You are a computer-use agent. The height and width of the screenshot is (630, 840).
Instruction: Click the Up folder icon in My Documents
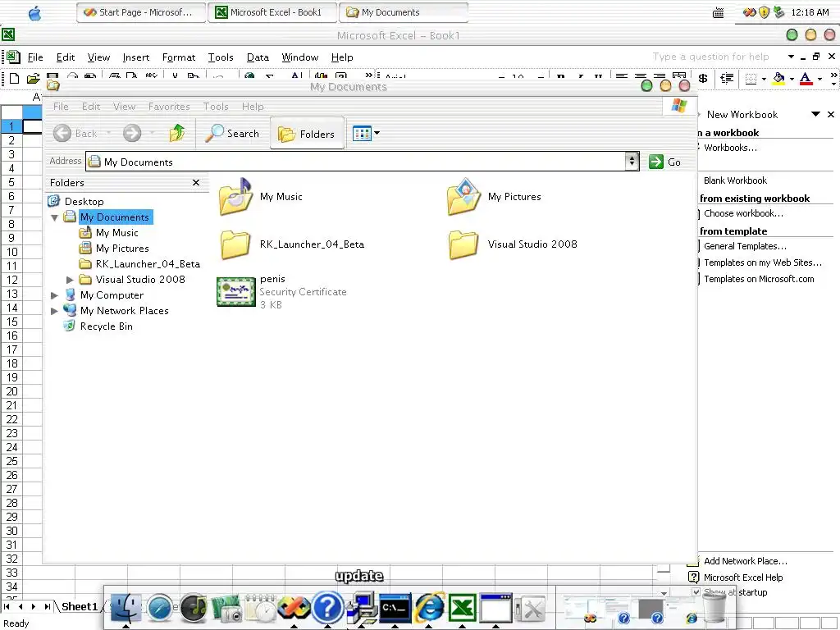click(x=177, y=133)
